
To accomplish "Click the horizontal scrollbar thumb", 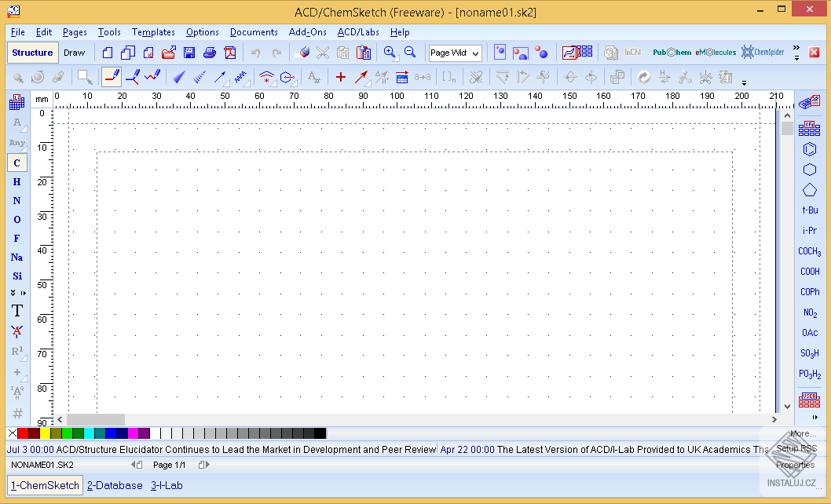I will [x=95, y=419].
